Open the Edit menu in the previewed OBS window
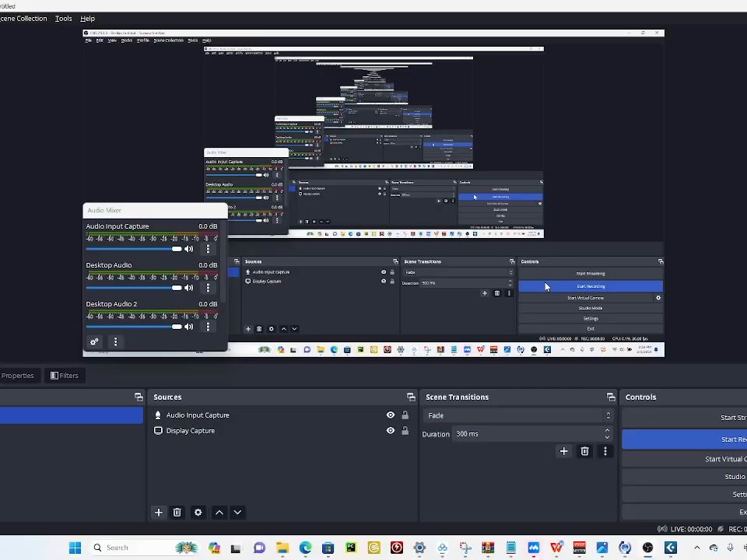 click(x=100, y=40)
